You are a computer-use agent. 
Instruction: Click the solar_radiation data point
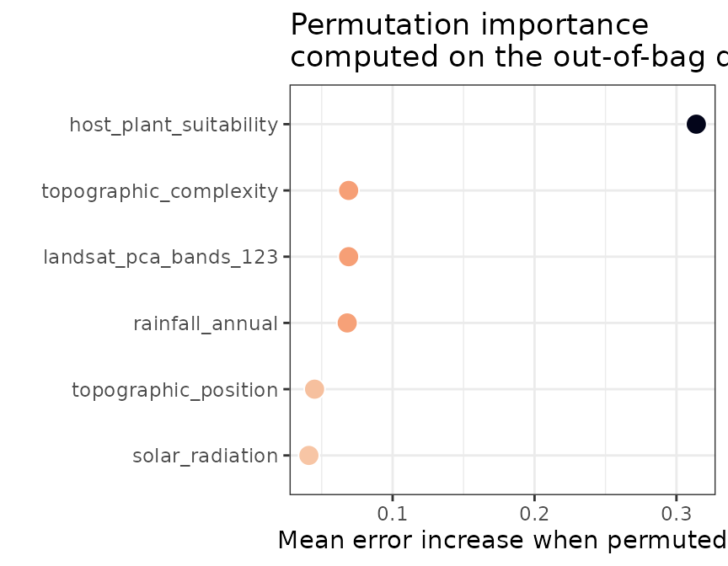coord(309,456)
